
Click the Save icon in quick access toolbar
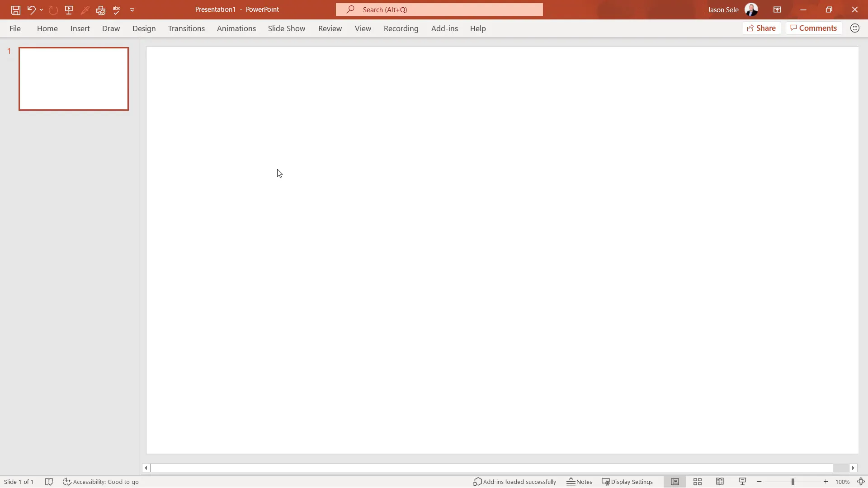pyautogui.click(x=15, y=9)
